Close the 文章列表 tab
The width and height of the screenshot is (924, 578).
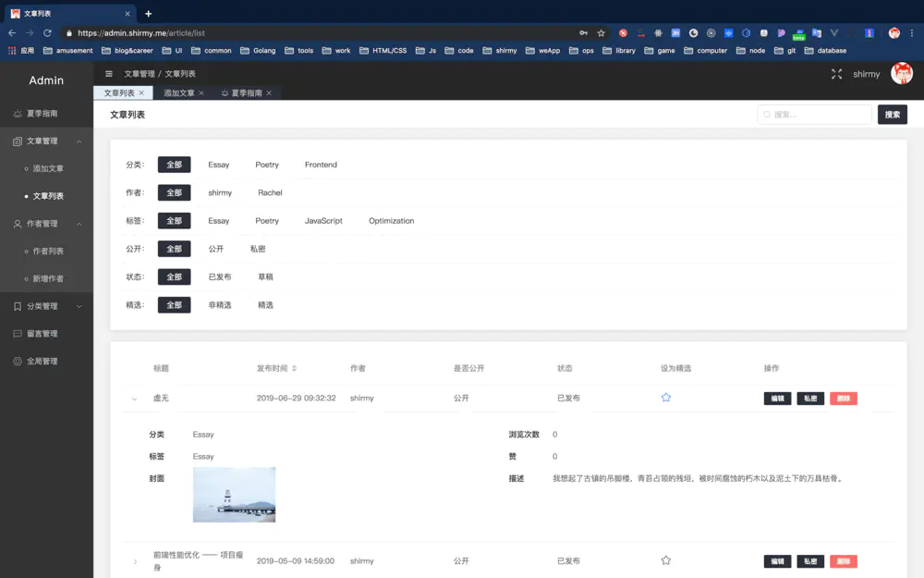pyautogui.click(x=141, y=93)
